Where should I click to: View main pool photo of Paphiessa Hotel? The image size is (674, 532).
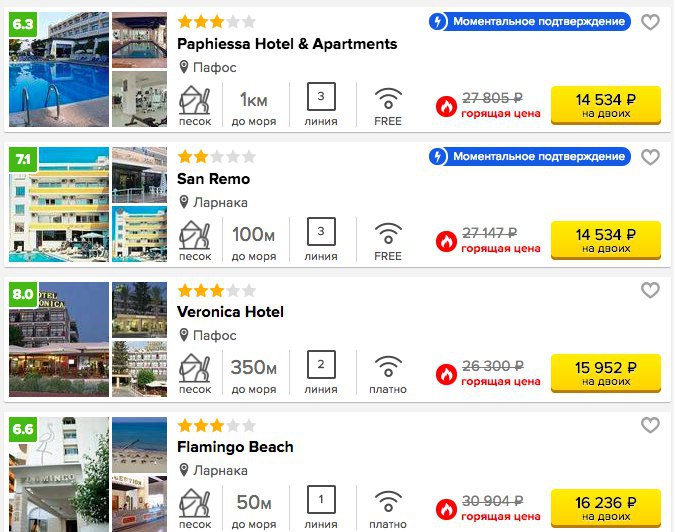[x=59, y=69]
